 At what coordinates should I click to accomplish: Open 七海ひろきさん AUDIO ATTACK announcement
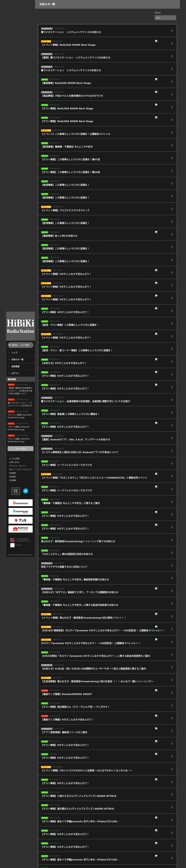[x=107, y=795]
